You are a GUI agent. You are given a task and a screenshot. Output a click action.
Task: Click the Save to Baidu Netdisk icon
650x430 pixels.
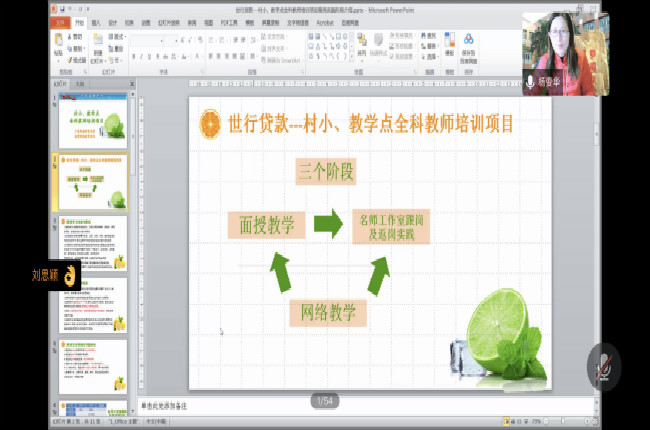coord(468,47)
